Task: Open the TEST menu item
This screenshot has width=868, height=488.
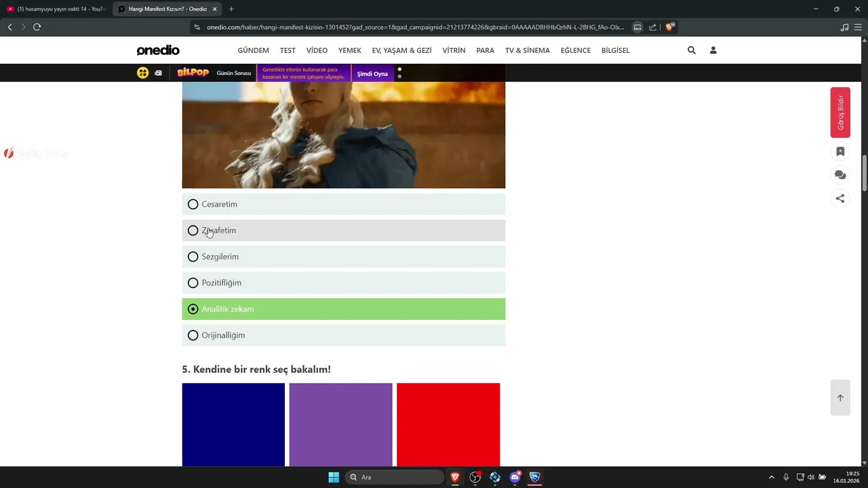Action: (x=288, y=50)
